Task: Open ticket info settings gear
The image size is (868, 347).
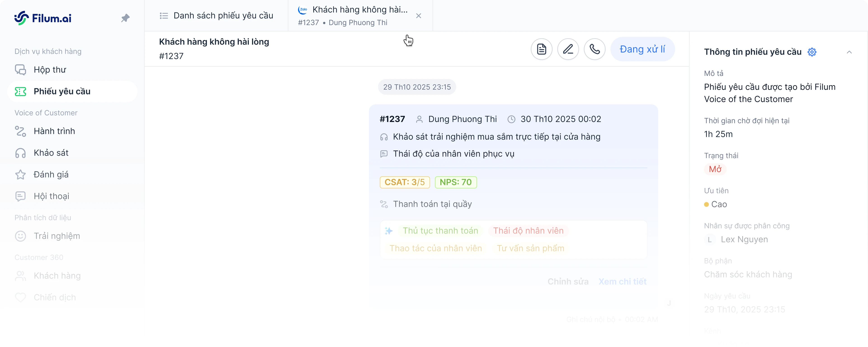Action: 812,52
